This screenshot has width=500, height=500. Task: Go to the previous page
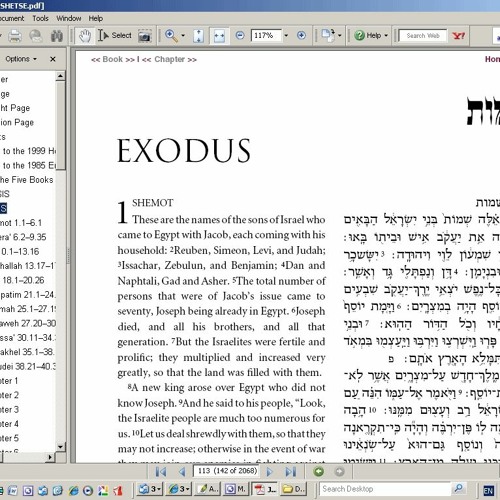click(x=182, y=471)
